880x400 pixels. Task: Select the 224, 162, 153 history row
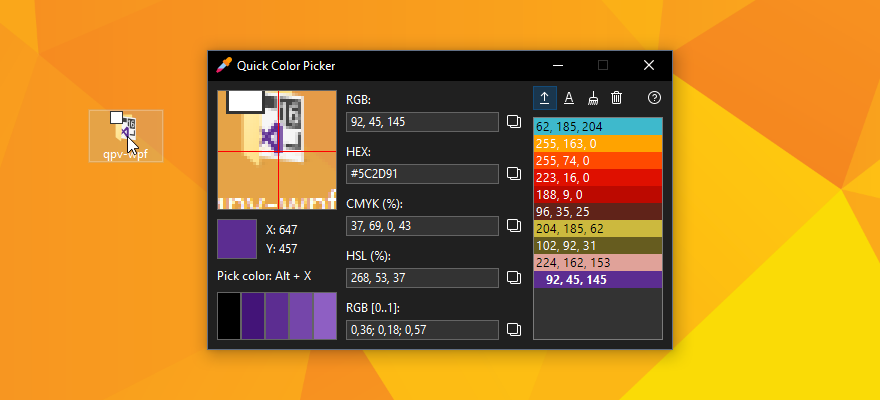[597, 263]
